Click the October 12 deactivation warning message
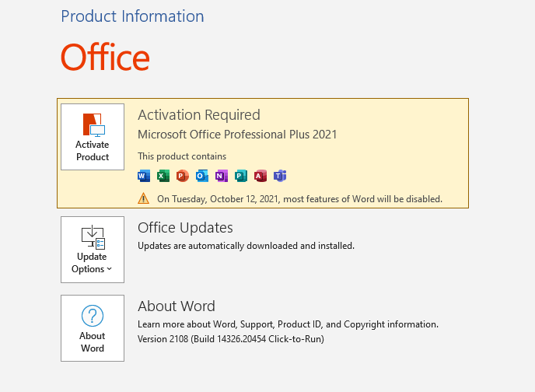 point(299,199)
